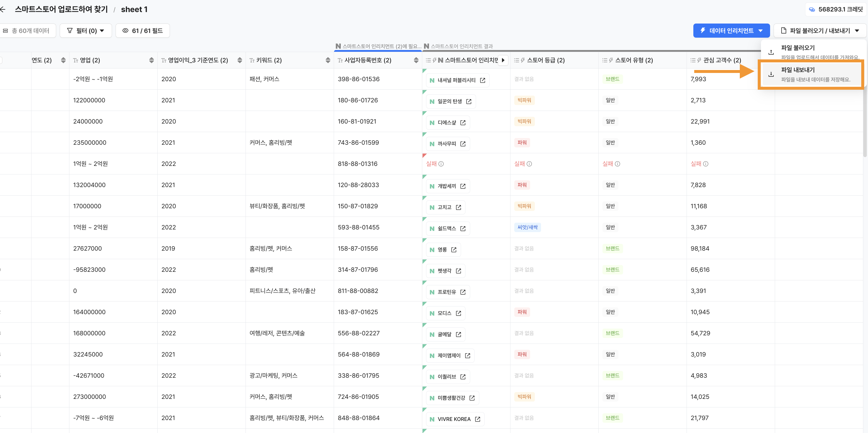The image size is (868, 433).
Task: Toggle field visibility via 61 / 61 필드
Action: click(143, 31)
